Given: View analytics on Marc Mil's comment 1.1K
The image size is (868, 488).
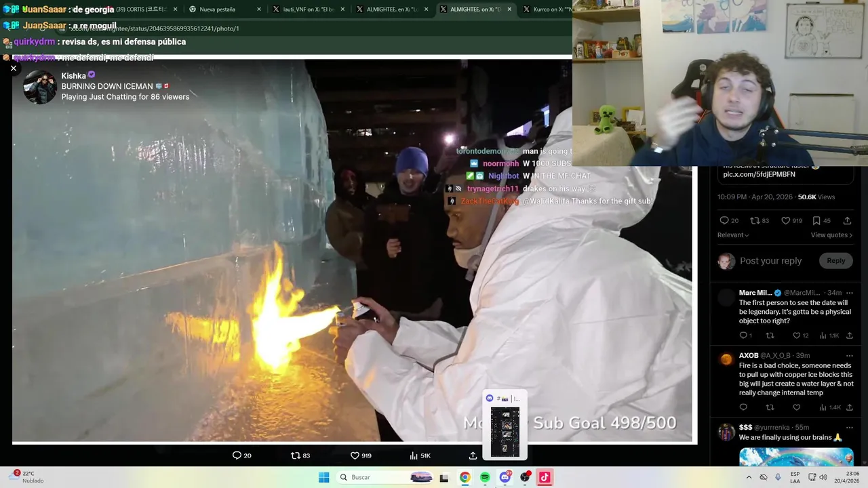Looking at the screenshot, I should (823, 335).
